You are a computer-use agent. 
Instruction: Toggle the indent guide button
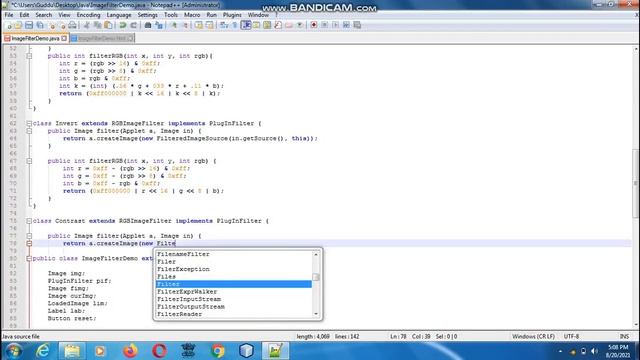point(246,25)
